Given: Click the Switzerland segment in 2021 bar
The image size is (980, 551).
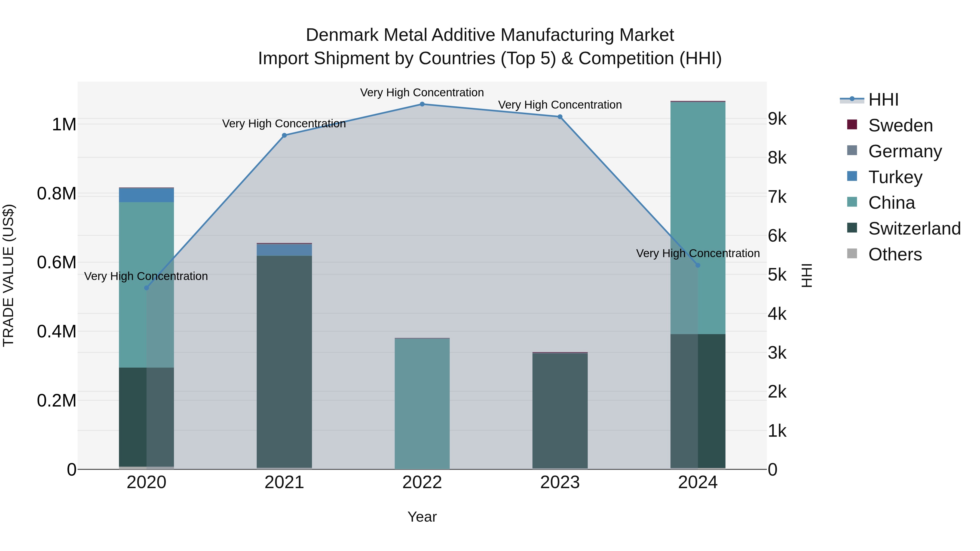Looking at the screenshot, I should click(284, 362).
